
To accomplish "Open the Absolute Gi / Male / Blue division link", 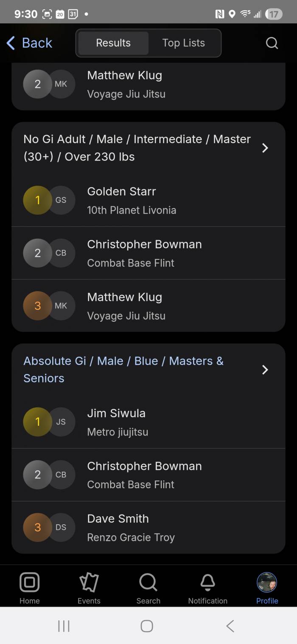I will [x=123, y=370].
